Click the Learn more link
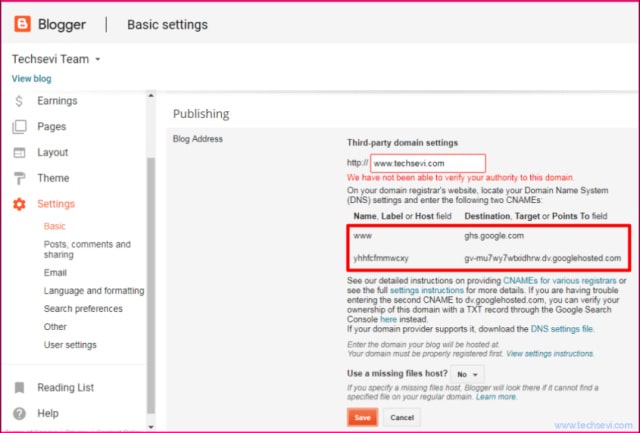 [496, 397]
